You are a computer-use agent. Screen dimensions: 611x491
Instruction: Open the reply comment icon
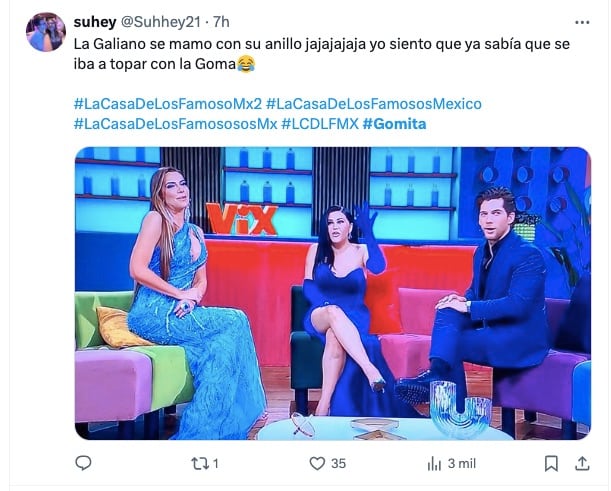pyautogui.click(x=83, y=463)
